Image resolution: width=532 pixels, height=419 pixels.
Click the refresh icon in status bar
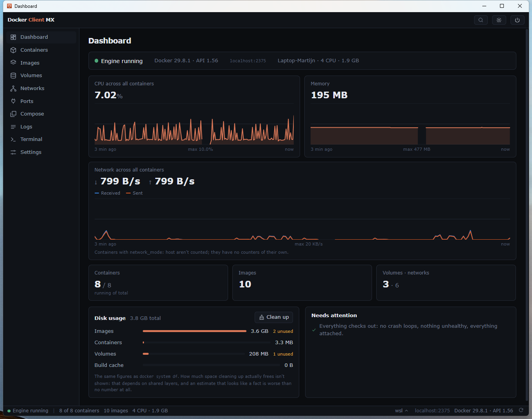point(521,410)
